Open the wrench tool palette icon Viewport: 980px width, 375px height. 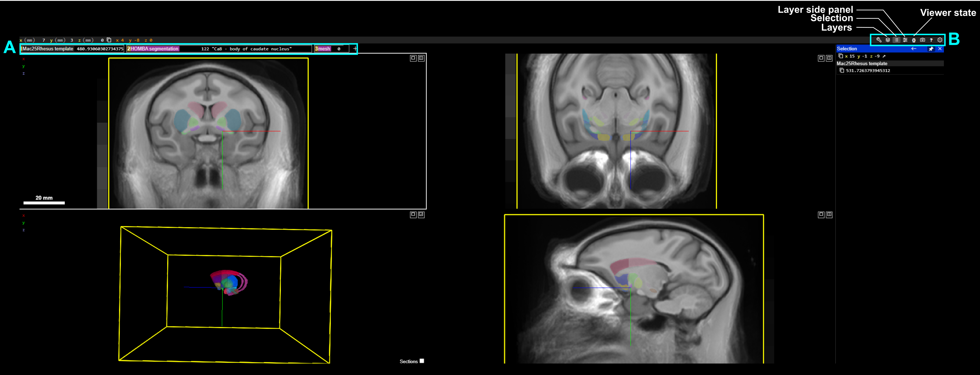pos(879,40)
